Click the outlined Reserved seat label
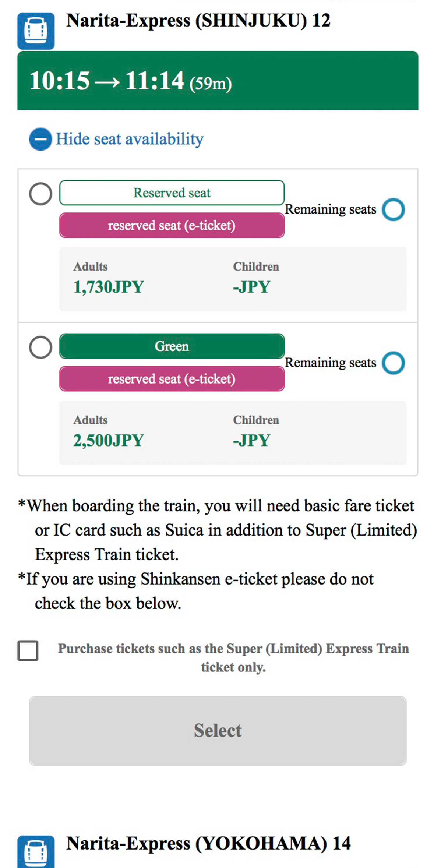Viewport: 434px width, 868px height. coord(172,193)
